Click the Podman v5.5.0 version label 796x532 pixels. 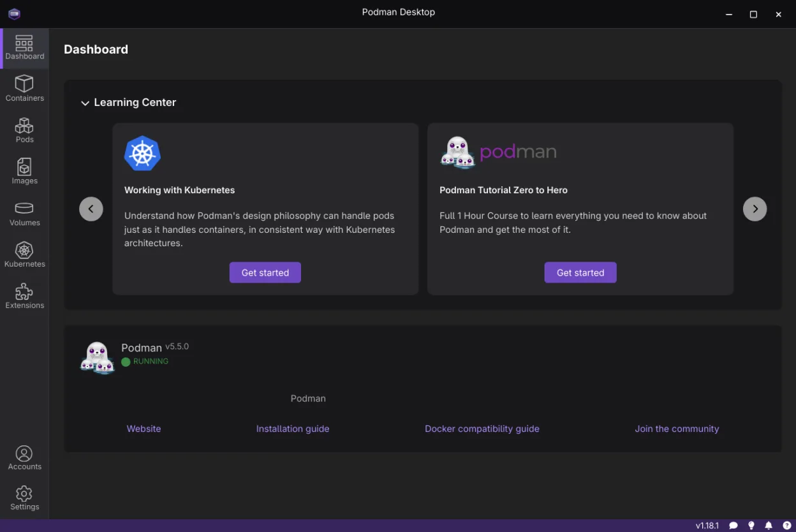(177, 346)
